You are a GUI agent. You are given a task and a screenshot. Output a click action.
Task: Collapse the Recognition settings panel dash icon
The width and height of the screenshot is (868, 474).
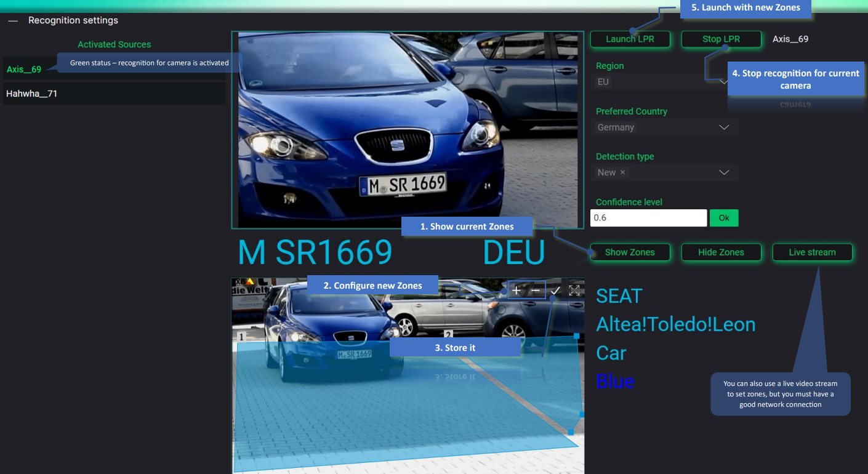[13, 21]
